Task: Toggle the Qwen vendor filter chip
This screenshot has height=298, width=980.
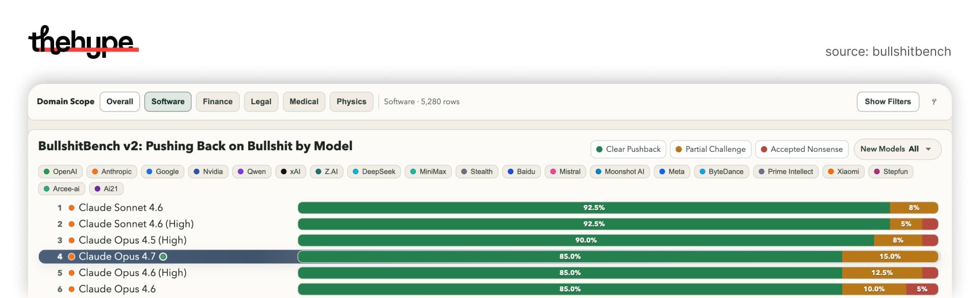Action: click(x=252, y=172)
